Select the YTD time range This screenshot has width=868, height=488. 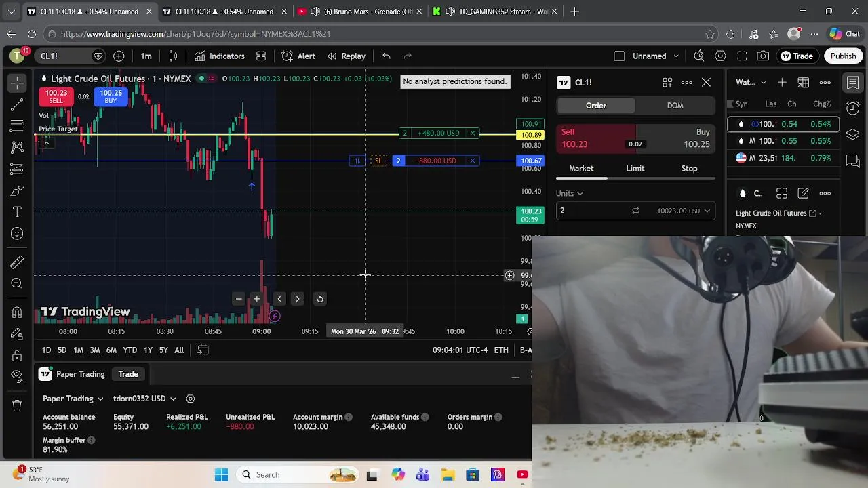(x=130, y=350)
